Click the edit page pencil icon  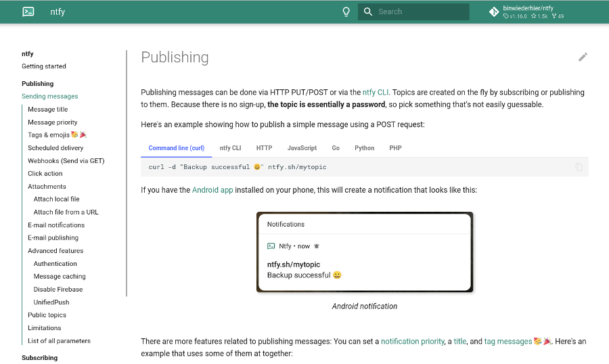(583, 58)
